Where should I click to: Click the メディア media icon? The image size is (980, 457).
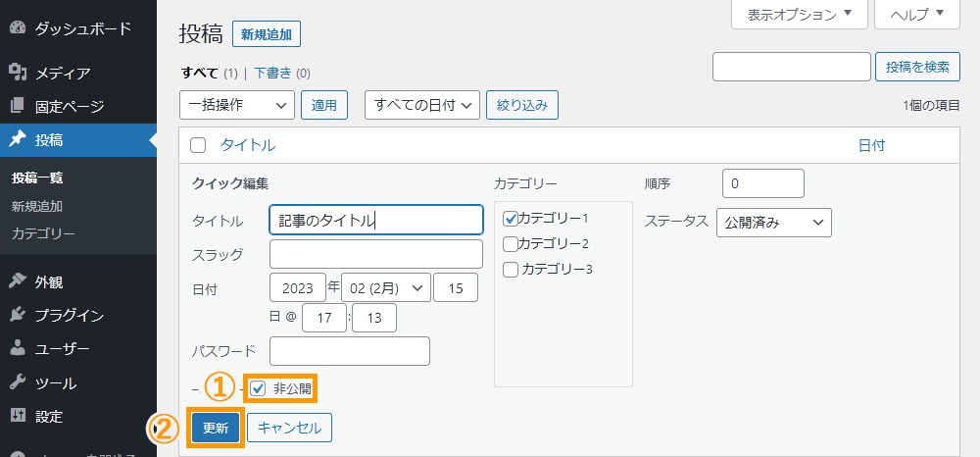(18, 74)
